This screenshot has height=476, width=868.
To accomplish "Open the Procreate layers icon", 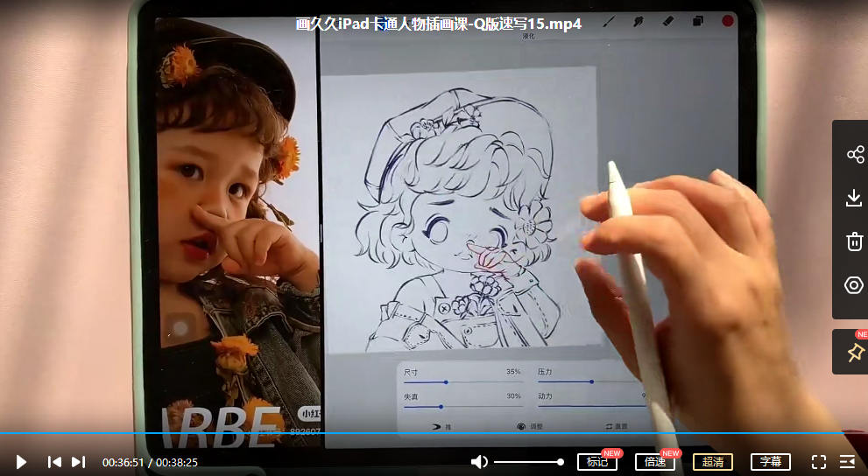I will 698,21.
